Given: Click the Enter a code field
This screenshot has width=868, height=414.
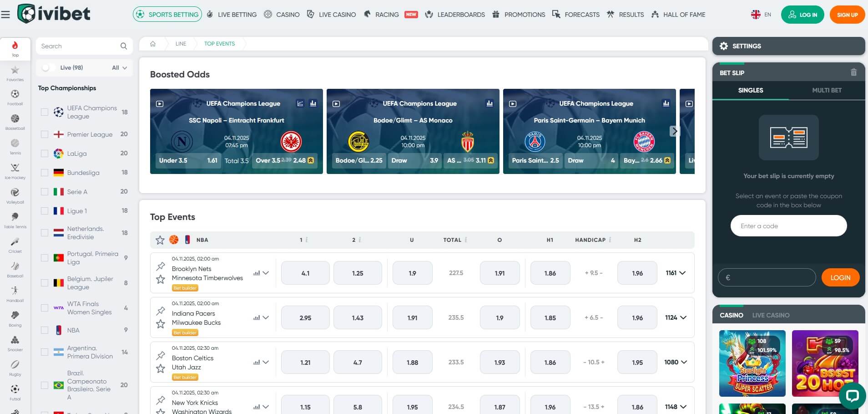Looking at the screenshot, I should pyautogui.click(x=788, y=226).
